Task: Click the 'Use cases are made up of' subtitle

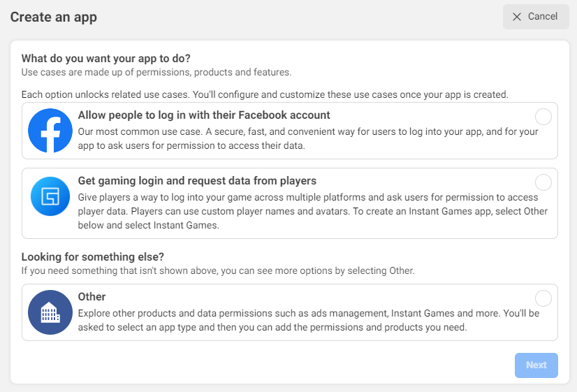Action: coord(156,72)
